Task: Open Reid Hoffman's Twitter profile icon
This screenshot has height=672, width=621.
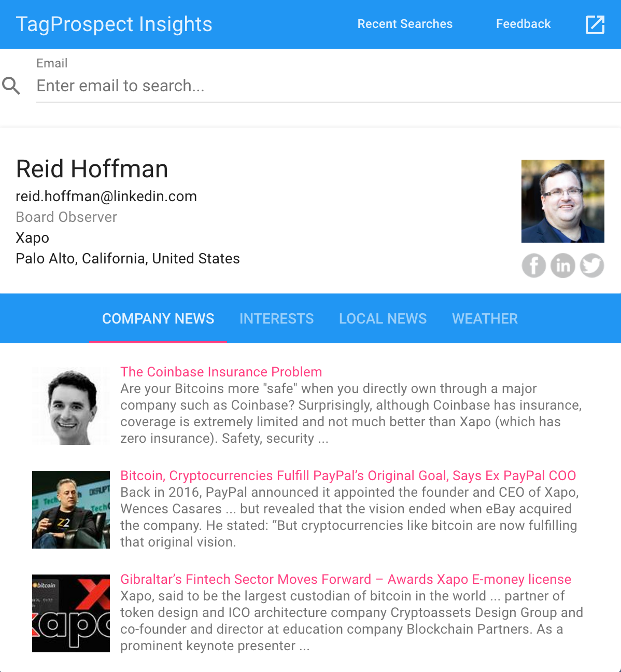Action: click(592, 265)
